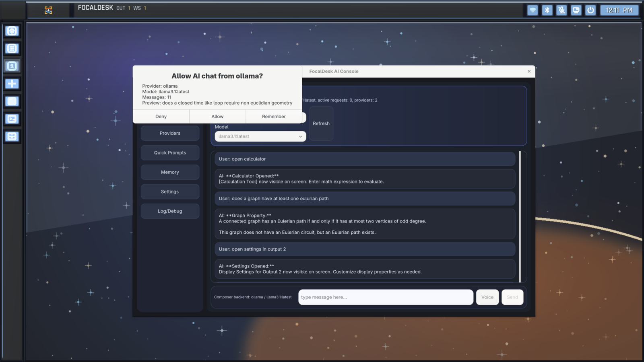Focus the type message here field
This screenshot has width=644, height=362.
(x=386, y=297)
